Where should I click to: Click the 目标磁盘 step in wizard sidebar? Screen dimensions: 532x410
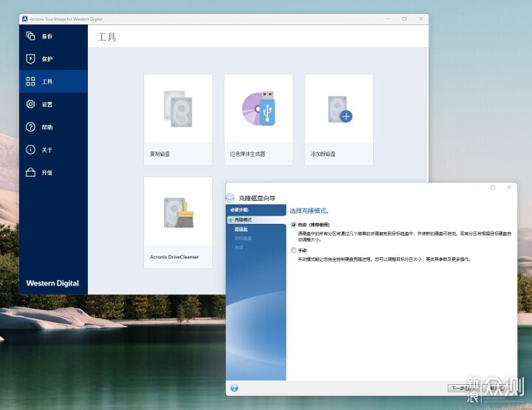(x=243, y=239)
